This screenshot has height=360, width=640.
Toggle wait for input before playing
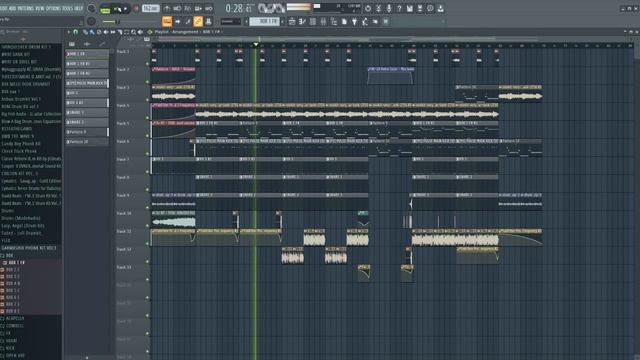tap(177, 9)
